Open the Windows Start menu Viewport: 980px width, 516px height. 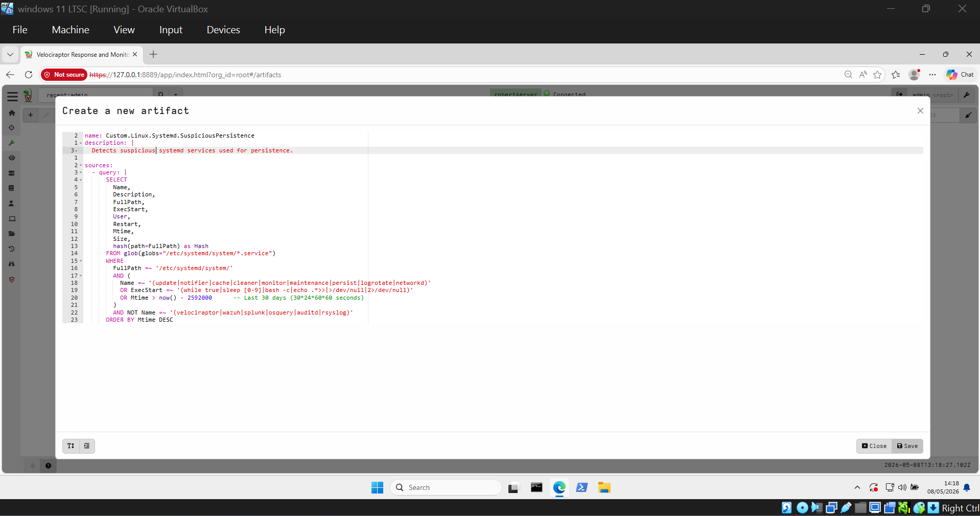coord(377,487)
